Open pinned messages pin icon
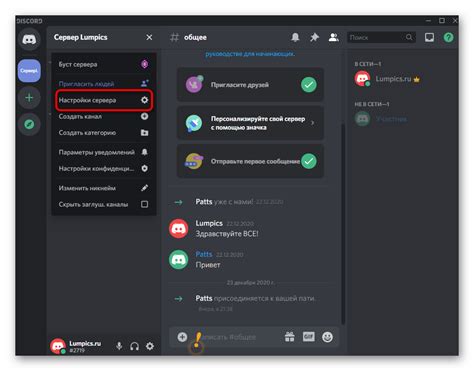Screen dimensions: 474x371 314,37
